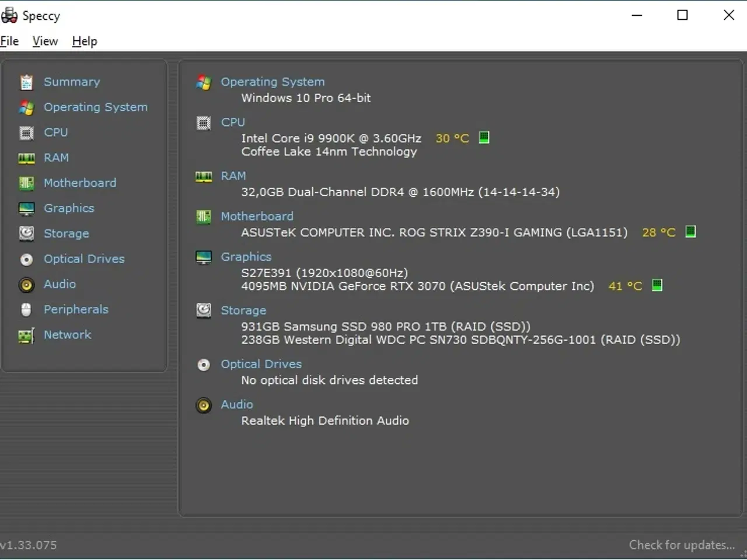Click the 28 °C motherboard temperature value
The width and height of the screenshot is (747, 560).
[x=659, y=232]
